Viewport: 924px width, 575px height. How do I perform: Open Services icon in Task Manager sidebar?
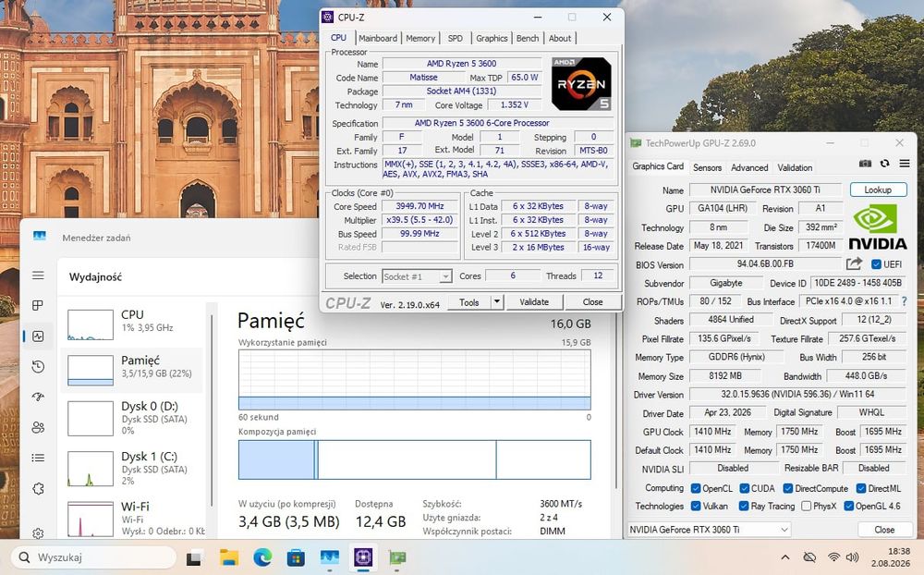pos(38,488)
